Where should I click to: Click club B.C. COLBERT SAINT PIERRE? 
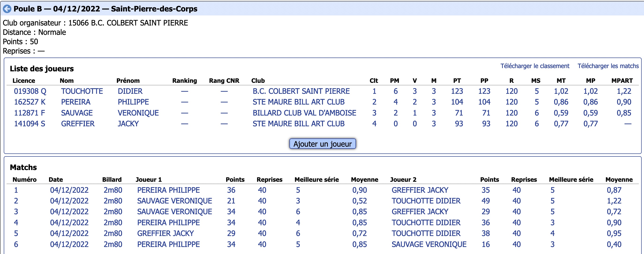click(301, 91)
